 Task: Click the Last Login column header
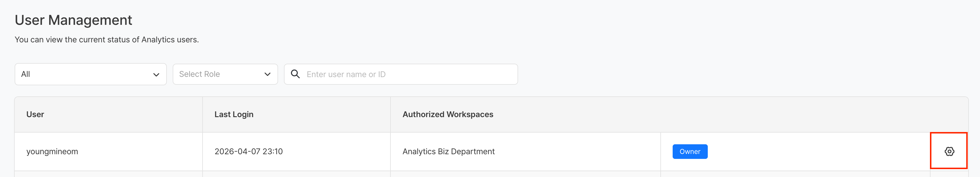point(234,114)
